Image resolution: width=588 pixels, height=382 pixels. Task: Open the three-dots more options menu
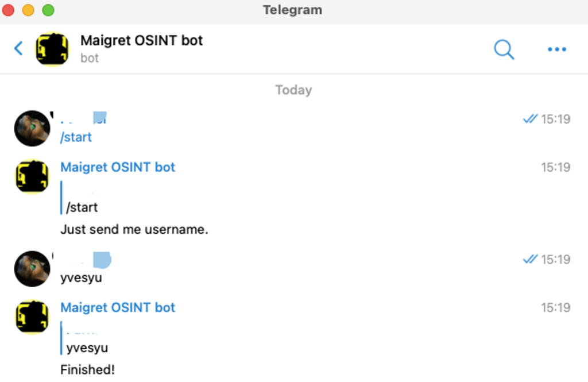pos(557,49)
